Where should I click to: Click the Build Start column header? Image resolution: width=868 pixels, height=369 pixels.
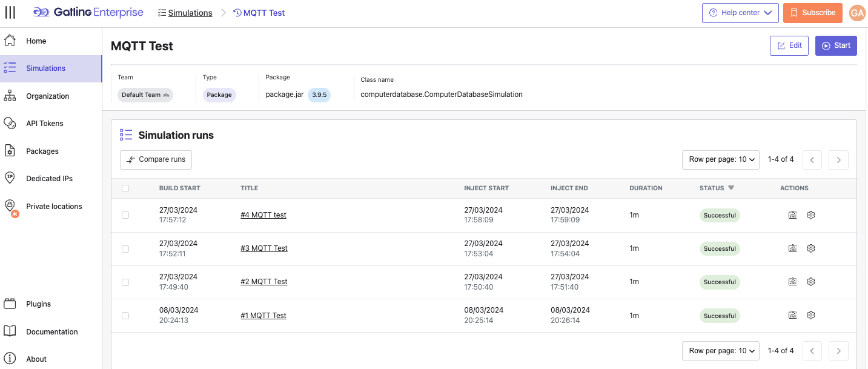click(x=179, y=188)
